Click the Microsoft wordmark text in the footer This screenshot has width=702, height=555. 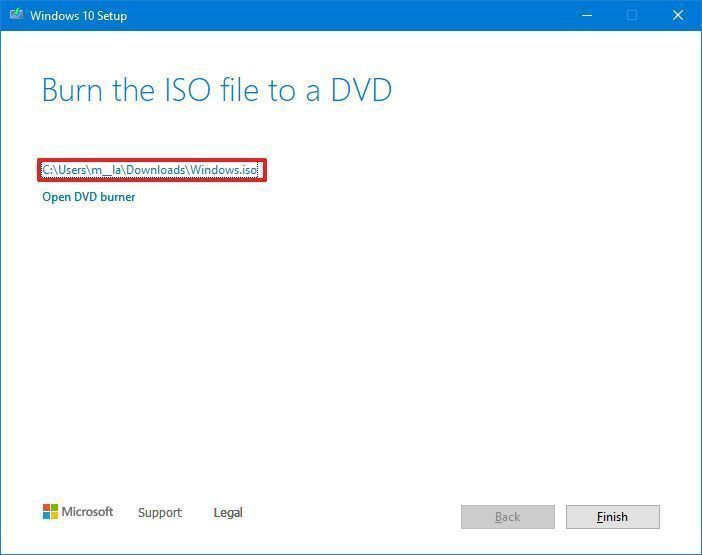(87, 512)
